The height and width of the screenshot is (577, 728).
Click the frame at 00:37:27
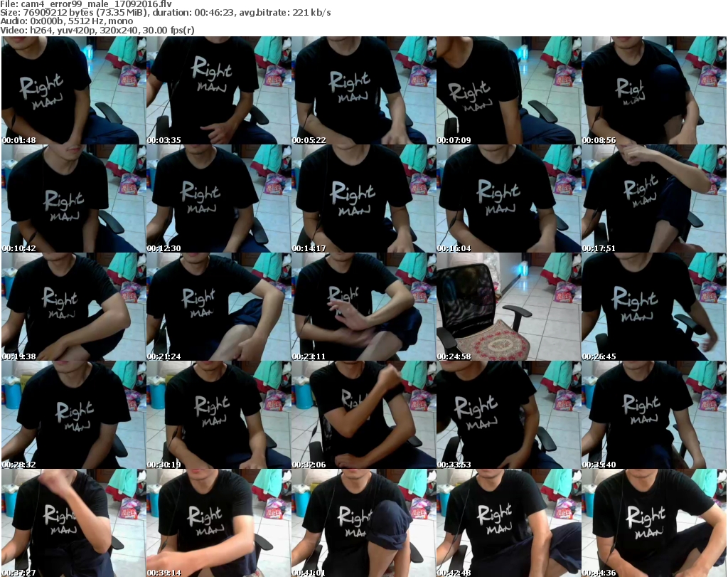[73, 523]
